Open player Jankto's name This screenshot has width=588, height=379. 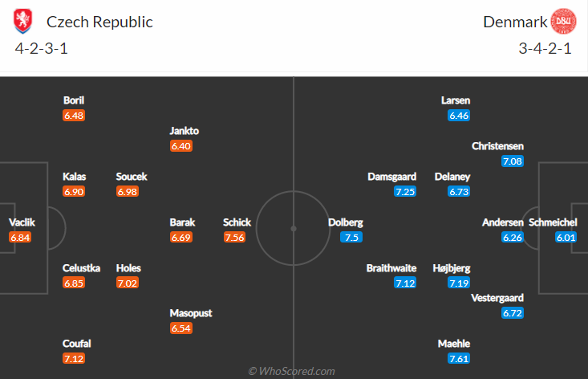pyautogui.click(x=184, y=131)
